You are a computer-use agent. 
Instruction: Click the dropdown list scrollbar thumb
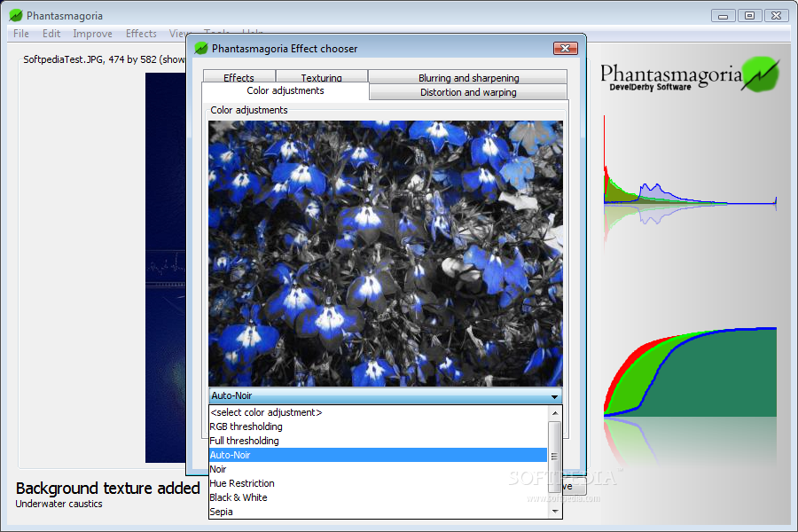pyautogui.click(x=555, y=457)
